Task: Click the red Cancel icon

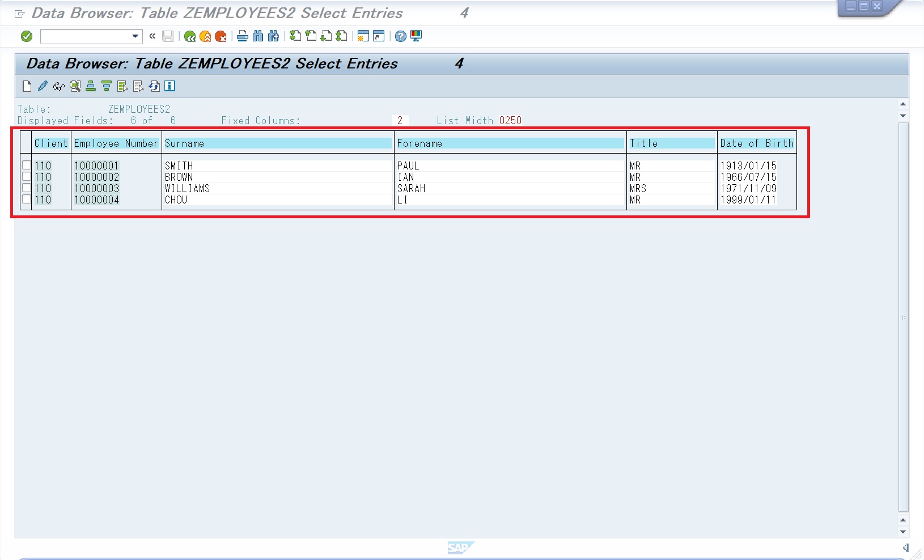Action: click(221, 36)
